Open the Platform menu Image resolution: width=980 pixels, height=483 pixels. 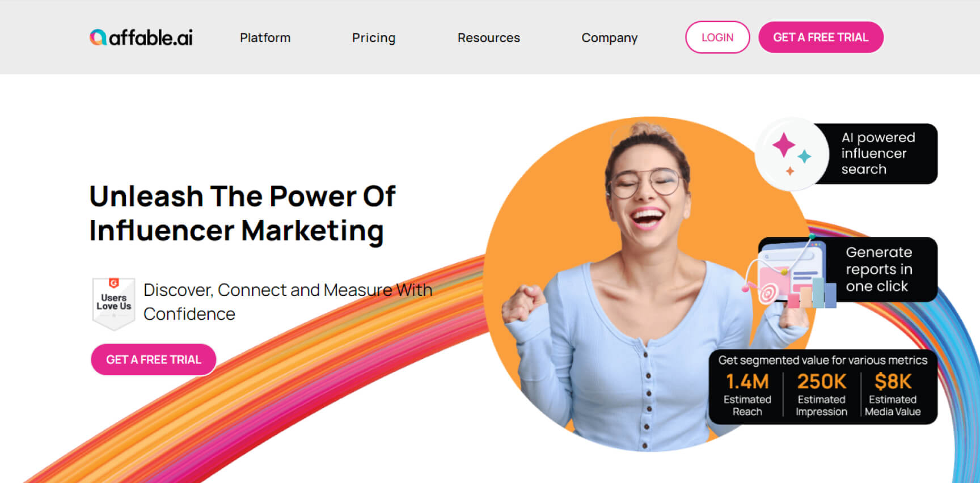[265, 37]
